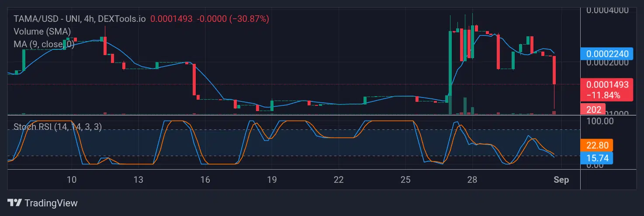Click the blue 15.74 Stoch RSI label
644x216 pixels.
click(x=597, y=158)
